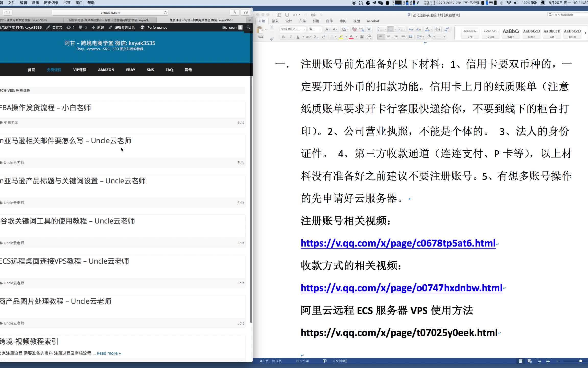Click the save document icon
This screenshot has height=368, width=588.
click(287, 15)
